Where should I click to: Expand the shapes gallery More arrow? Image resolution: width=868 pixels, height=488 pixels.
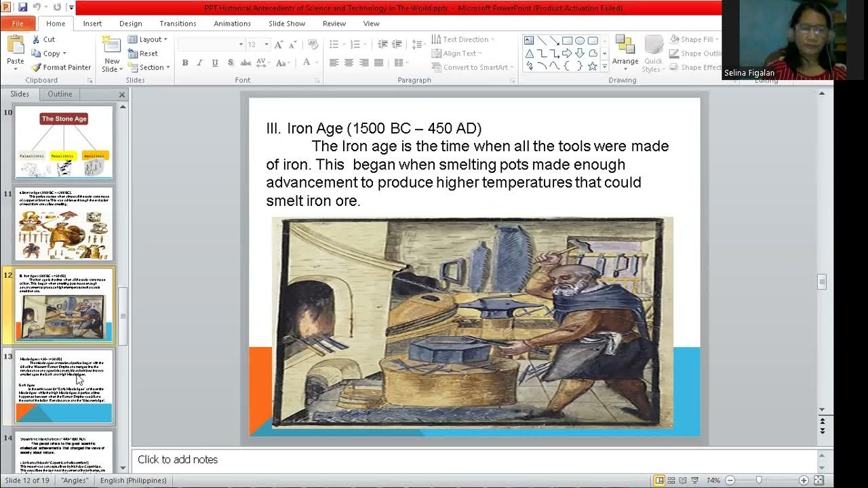[604, 66]
